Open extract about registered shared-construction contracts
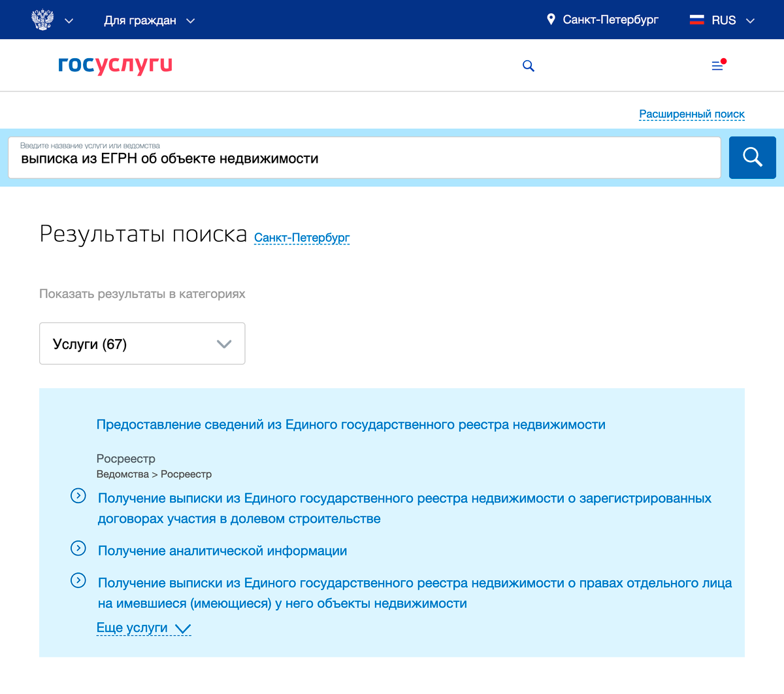This screenshot has width=784, height=694. tap(404, 508)
